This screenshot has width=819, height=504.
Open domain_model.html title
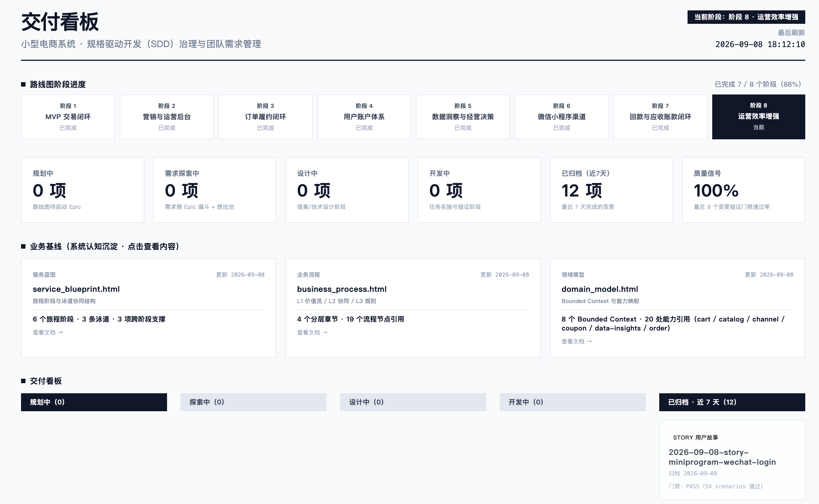click(600, 289)
